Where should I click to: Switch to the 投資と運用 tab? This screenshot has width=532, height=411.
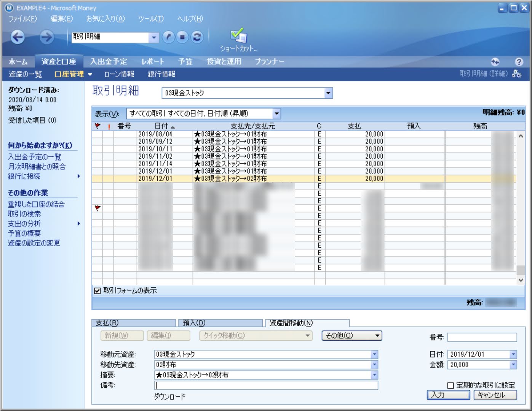(x=224, y=62)
